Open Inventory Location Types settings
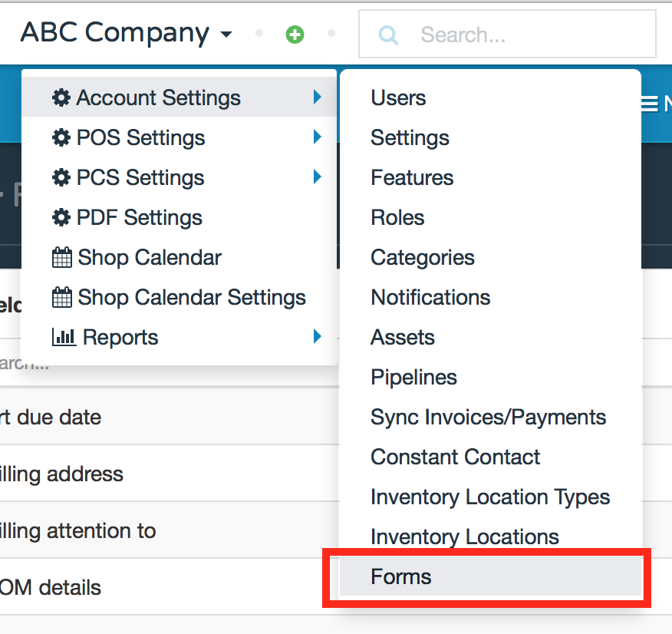The width and height of the screenshot is (672, 634). pyautogui.click(x=490, y=497)
